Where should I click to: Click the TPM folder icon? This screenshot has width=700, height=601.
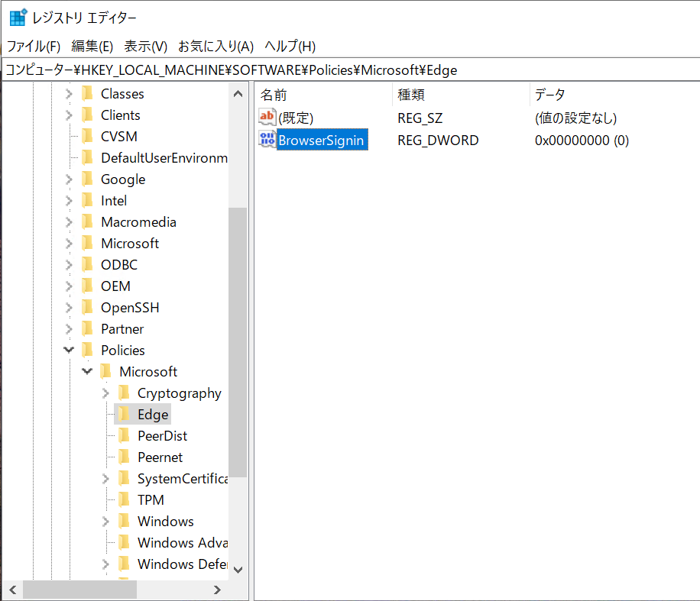[x=124, y=499]
